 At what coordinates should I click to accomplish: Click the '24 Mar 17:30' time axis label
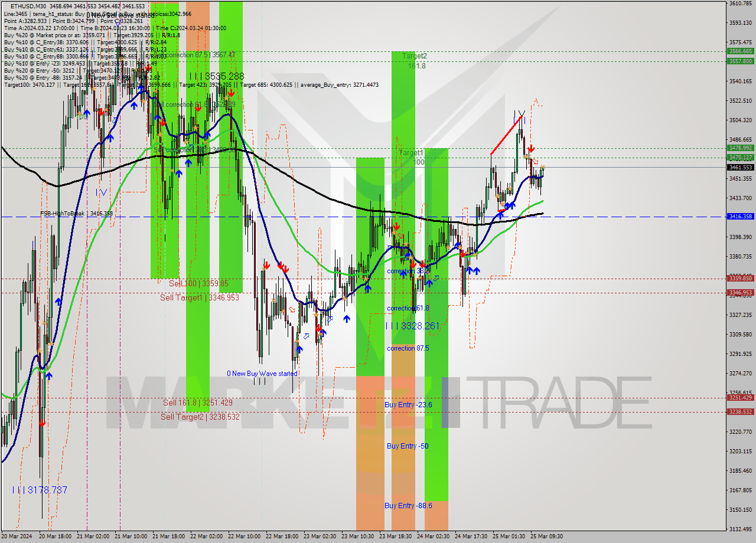471,537
